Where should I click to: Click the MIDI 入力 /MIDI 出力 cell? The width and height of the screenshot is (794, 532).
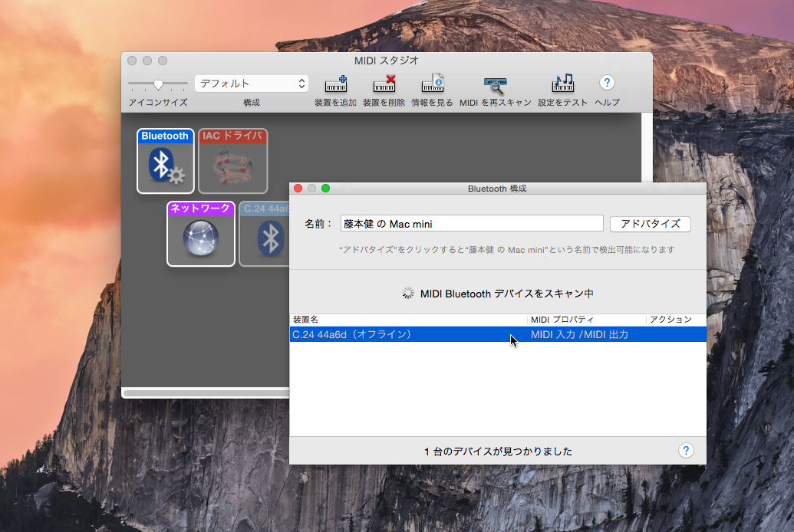pos(579,334)
